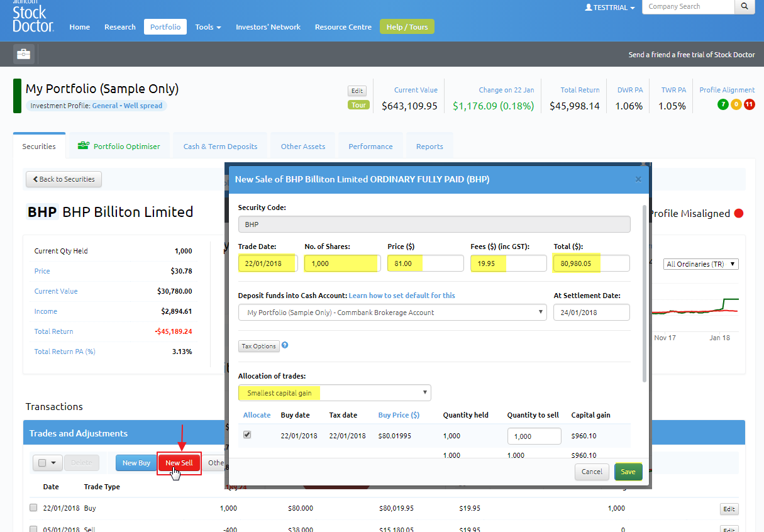Click the dialog vertical scrollbar
Viewport: 764px width, 532px height.
point(644,292)
